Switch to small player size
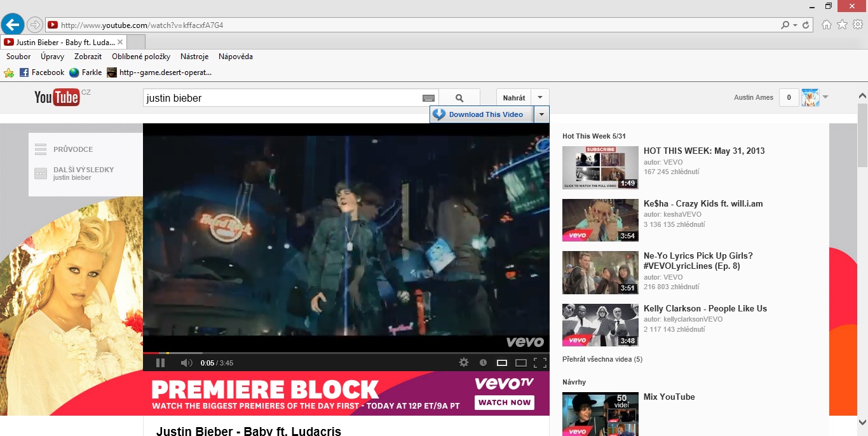The height and width of the screenshot is (436, 868). (x=502, y=363)
